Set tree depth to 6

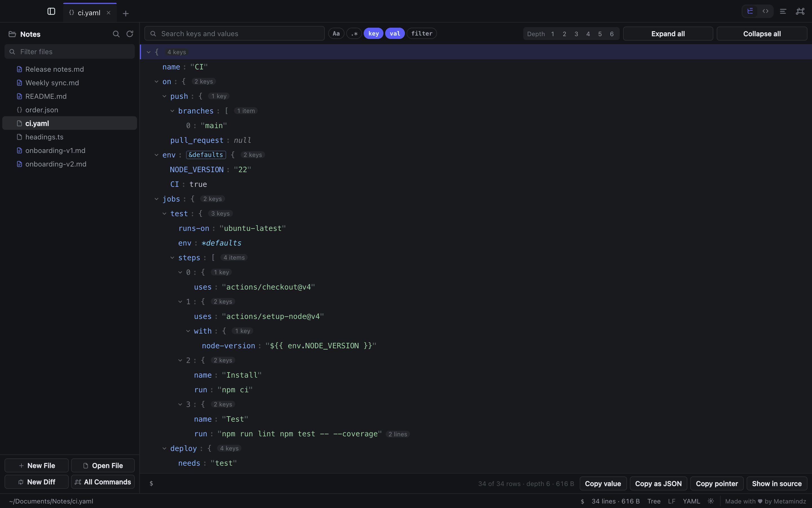(x=612, y=34)
